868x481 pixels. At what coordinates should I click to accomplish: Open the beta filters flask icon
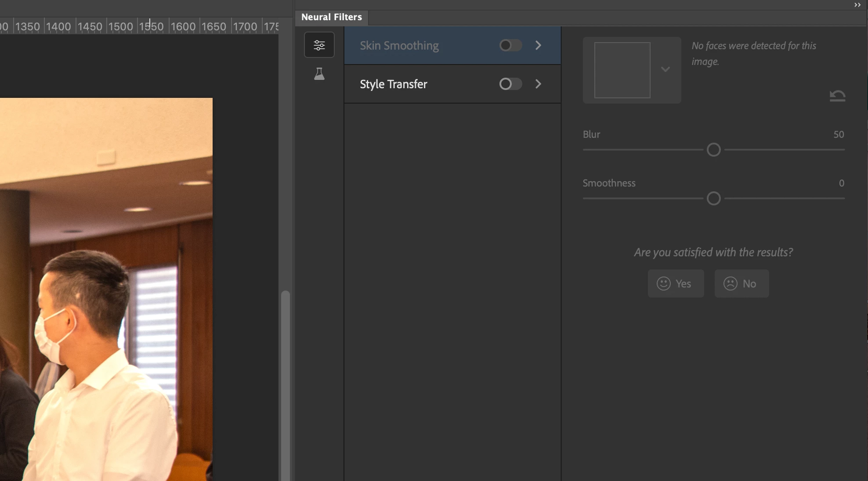319,74
